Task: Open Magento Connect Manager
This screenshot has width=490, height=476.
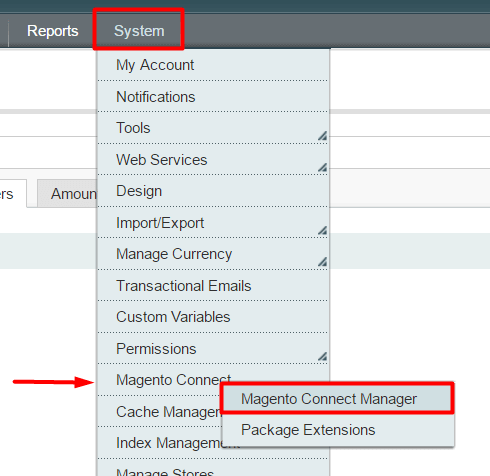Action: (337, 399)
